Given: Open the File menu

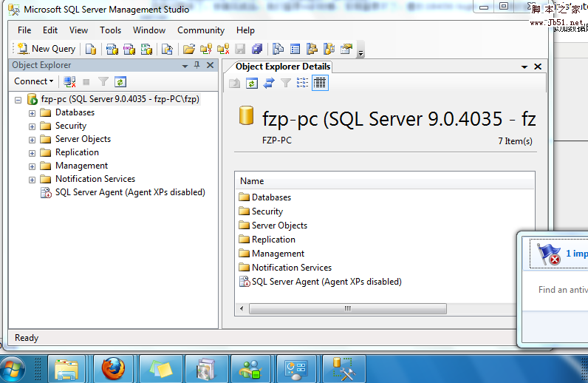Looking at the screenshot, I should [24, 30].
